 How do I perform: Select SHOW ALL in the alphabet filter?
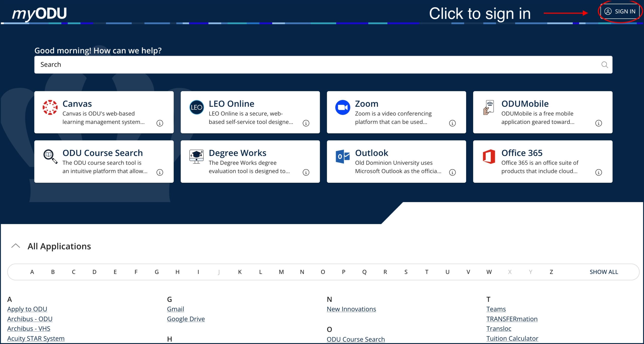point(603,272)
